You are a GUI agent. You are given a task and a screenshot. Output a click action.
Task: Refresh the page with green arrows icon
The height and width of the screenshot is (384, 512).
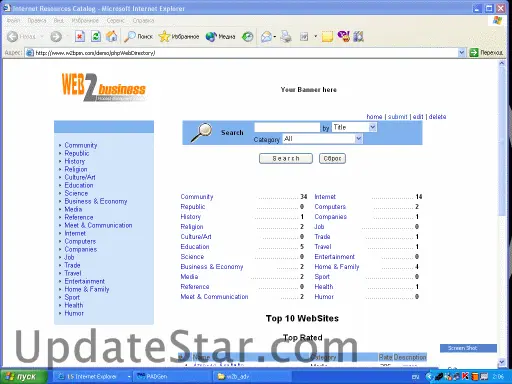pyautogui.click(x=96, y=36)
